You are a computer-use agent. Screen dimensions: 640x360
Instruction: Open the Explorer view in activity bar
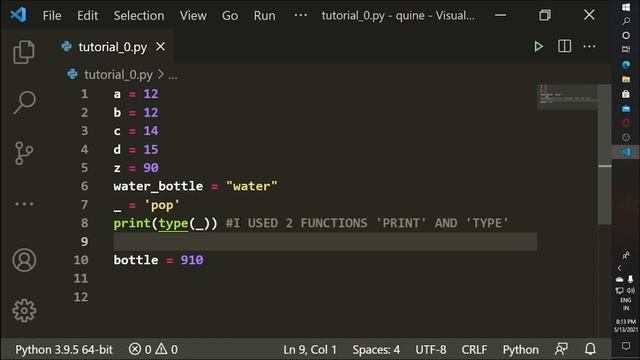(24, 52)
